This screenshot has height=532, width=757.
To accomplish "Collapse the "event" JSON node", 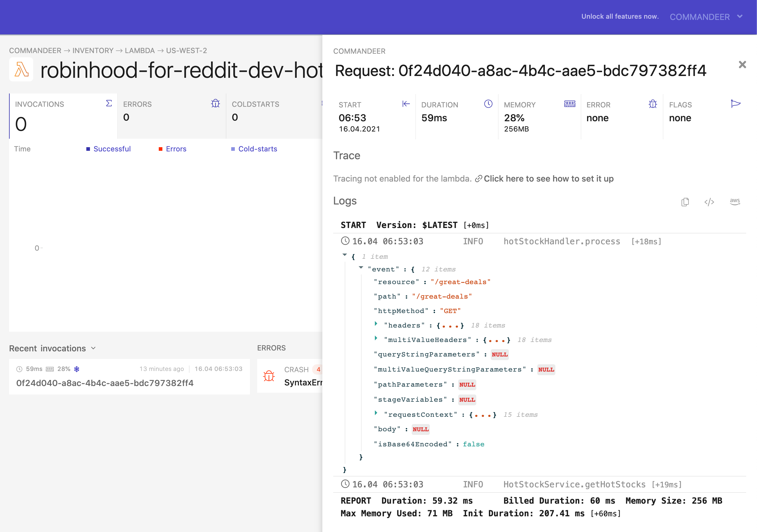I will [x=361, y=268].
